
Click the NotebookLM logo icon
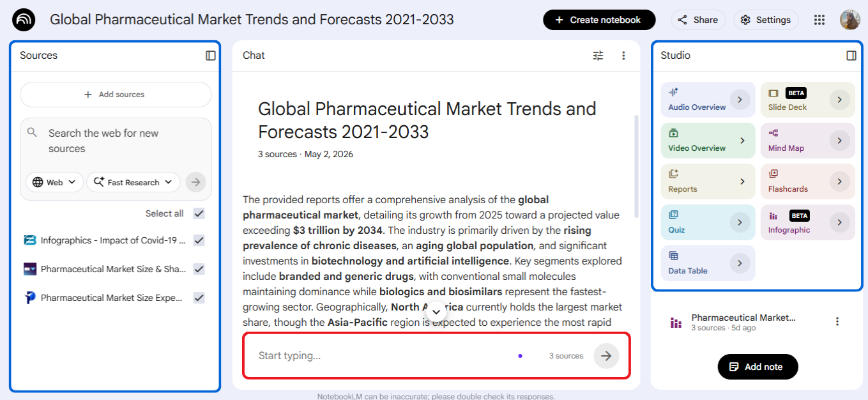[x=24, y=20]
